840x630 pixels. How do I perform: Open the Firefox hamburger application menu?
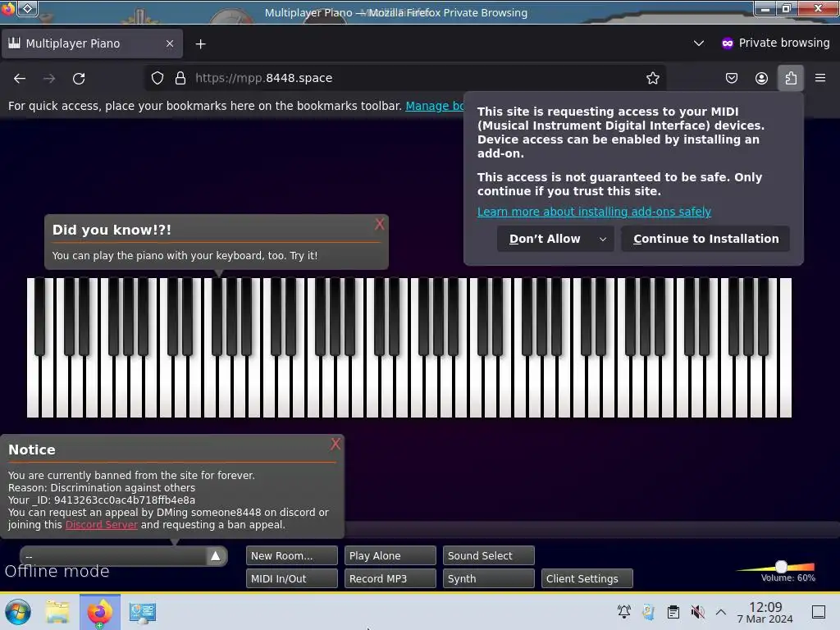tap(820, 78)
